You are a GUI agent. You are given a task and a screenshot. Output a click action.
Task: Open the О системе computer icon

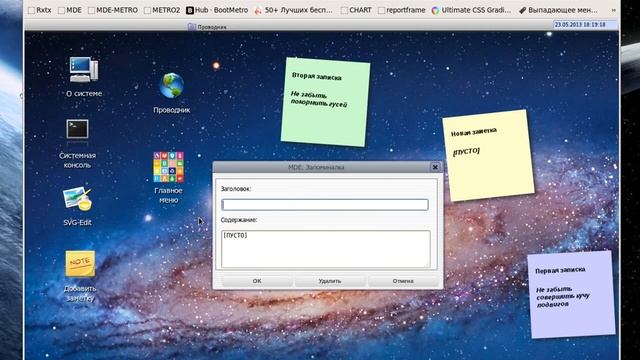84,70
